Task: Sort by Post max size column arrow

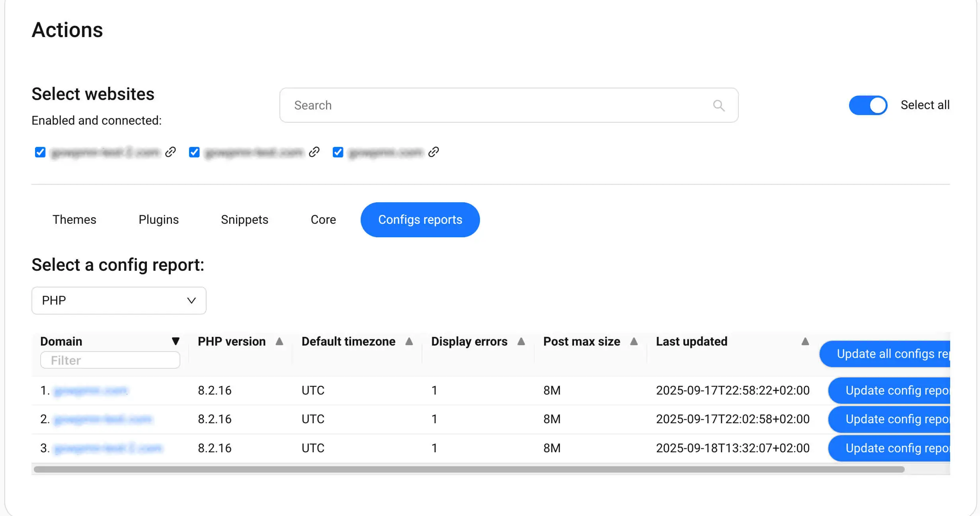Action: point(634,341)
